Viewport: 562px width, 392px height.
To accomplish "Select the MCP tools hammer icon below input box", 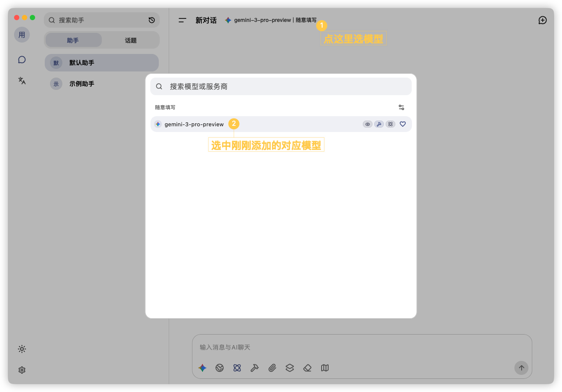I will point(254,368).
